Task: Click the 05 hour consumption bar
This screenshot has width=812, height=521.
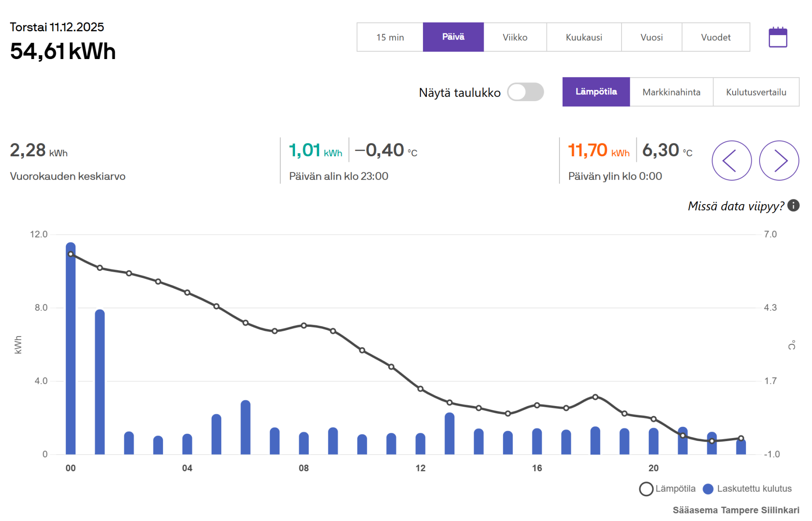Action: [216, 434]
